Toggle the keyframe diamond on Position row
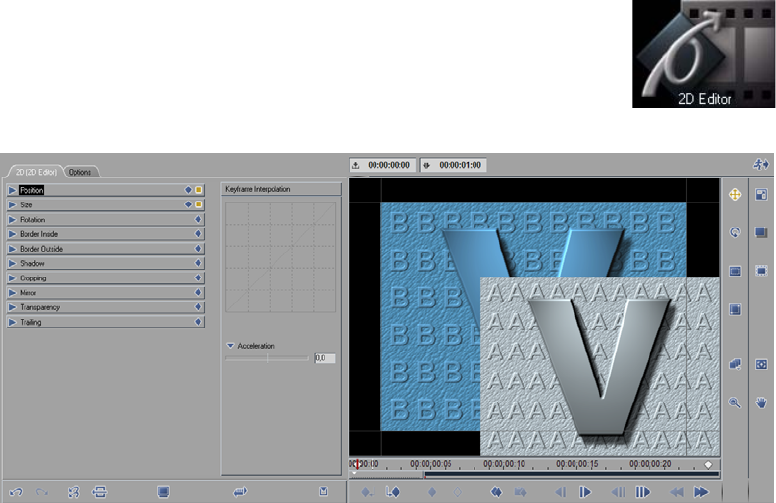Image resolution: width=776 pixels, height=503 pixels. click(188, 190)
